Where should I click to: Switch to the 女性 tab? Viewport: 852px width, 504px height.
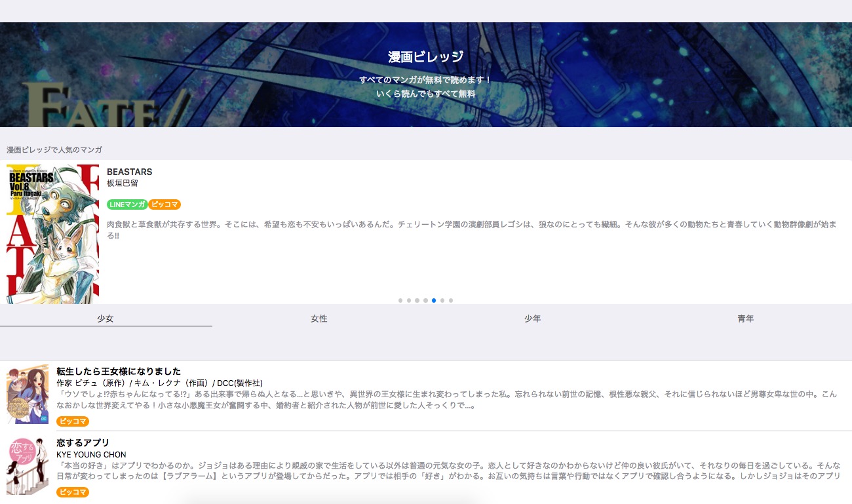coord(319,319)
